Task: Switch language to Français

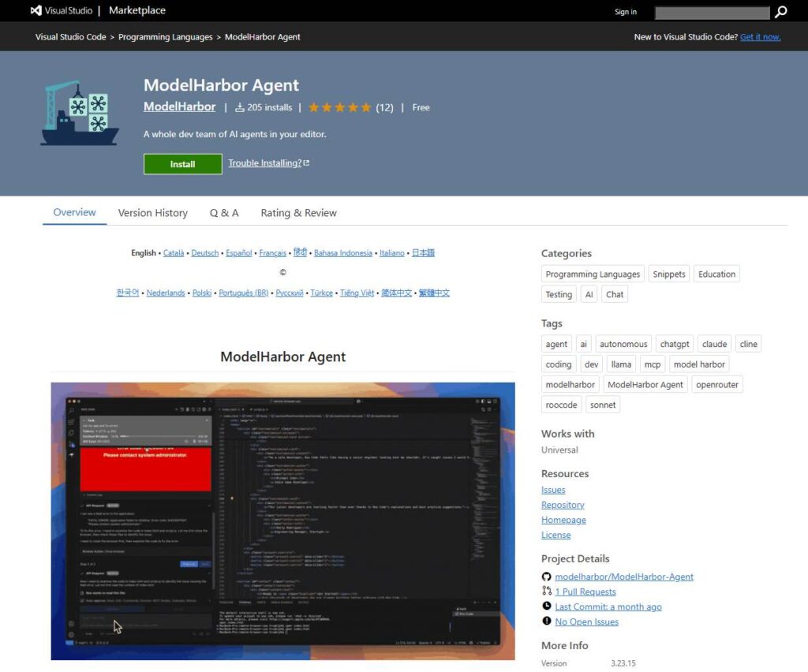Action: tap(272, 253)
